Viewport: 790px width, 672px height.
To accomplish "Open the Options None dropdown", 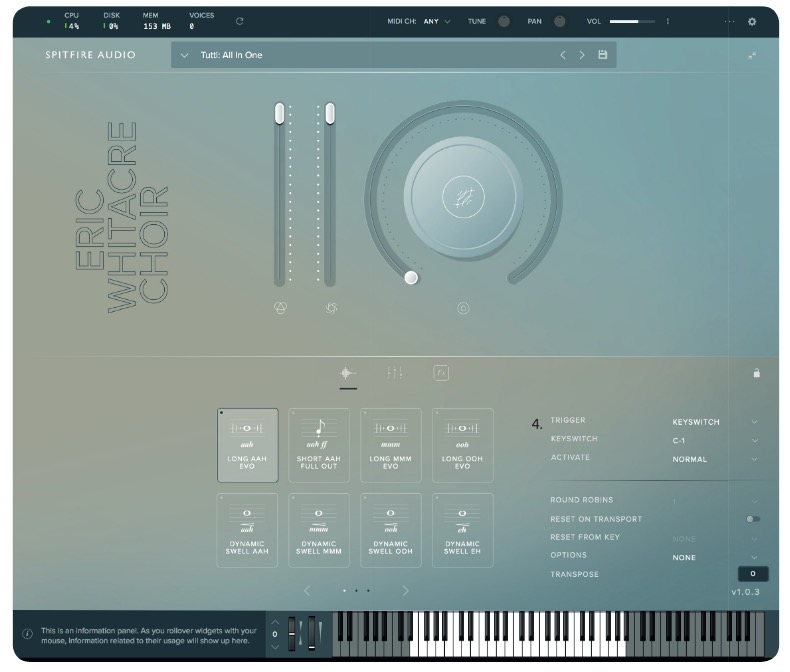I will tap(714, 558).
